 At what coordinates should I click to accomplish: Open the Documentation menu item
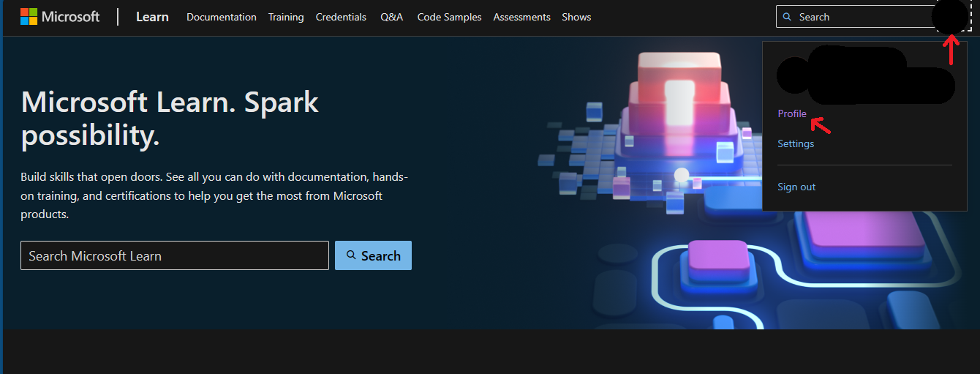[222, 17]
